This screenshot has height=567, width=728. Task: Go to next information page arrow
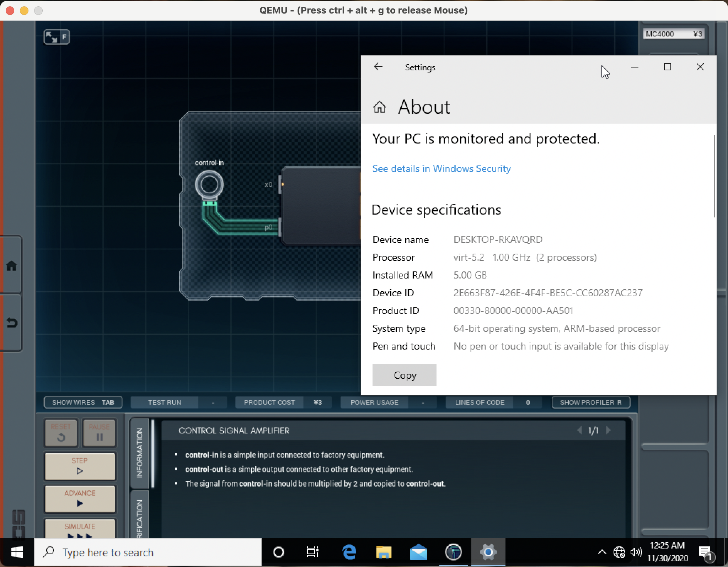coord(608,431)
